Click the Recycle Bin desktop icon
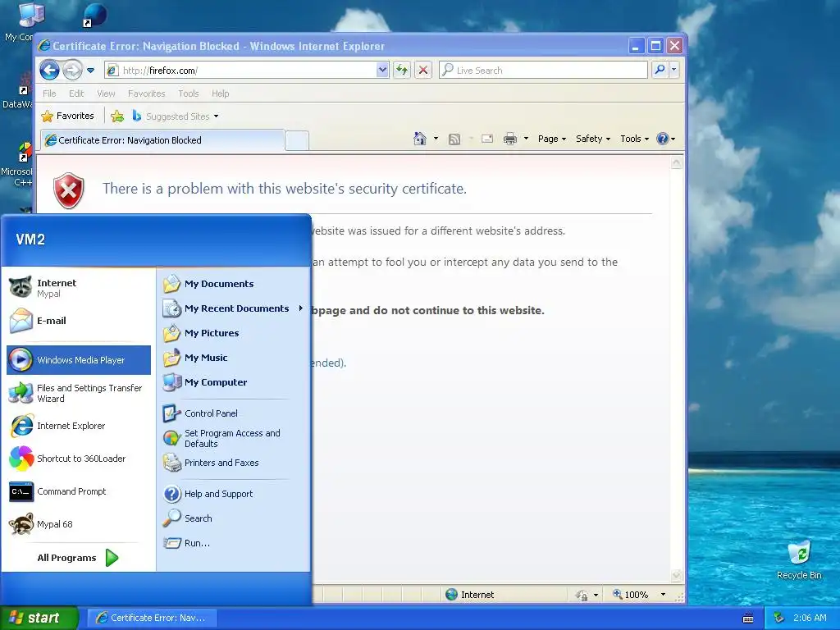840x630 pixels. 799,559
